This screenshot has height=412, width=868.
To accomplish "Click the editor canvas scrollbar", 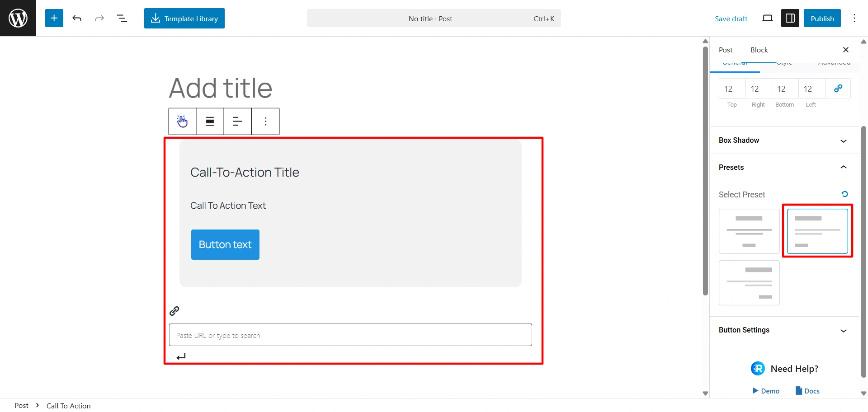I will tap(705, 171).
